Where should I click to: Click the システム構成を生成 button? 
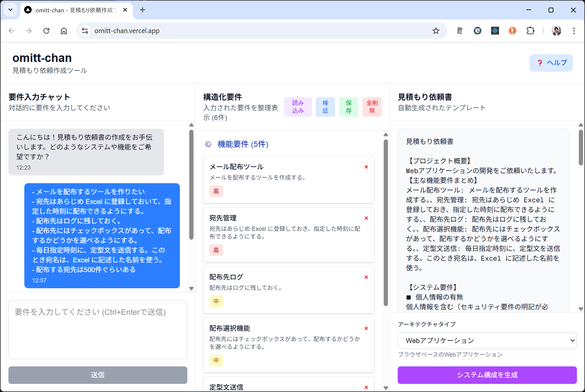pyautogui.click(x=487, y=375)
